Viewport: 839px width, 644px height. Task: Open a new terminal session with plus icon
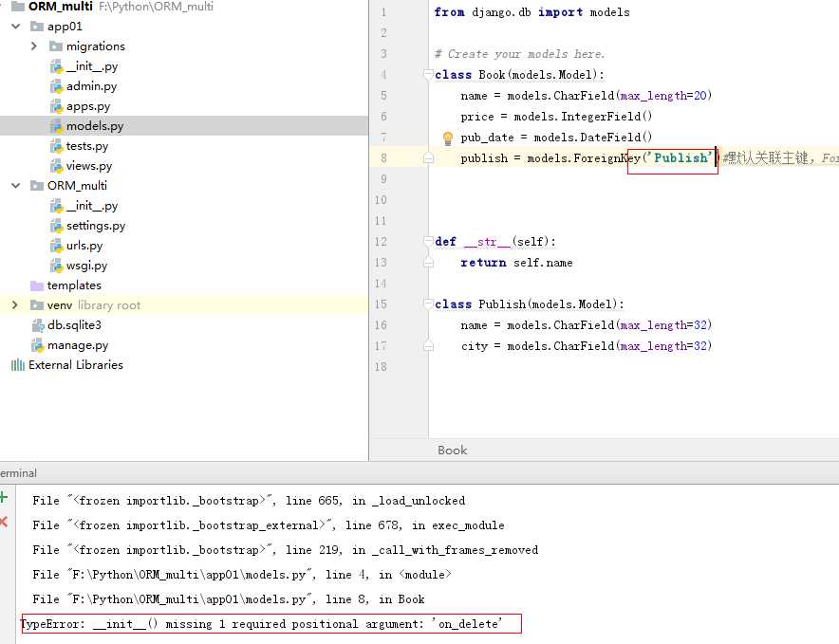4,497
